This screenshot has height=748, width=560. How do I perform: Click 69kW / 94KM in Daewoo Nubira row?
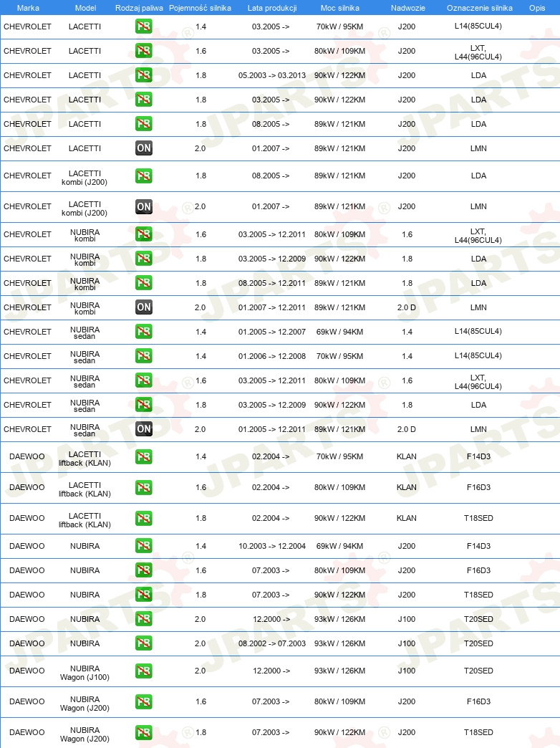click(x=339, y=546)
